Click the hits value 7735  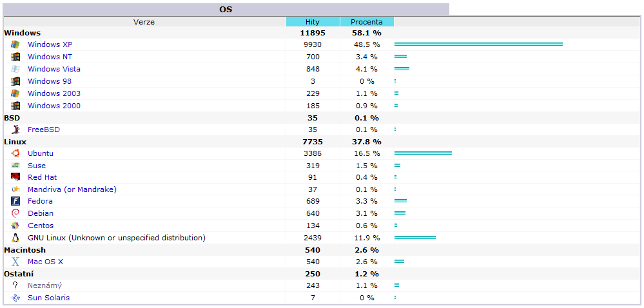[x=313, y=142]
